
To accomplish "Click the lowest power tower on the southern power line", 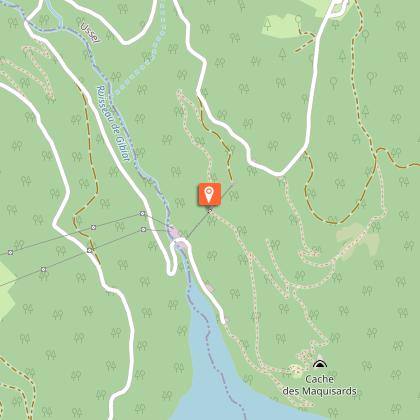I will (x=44, y=269).
